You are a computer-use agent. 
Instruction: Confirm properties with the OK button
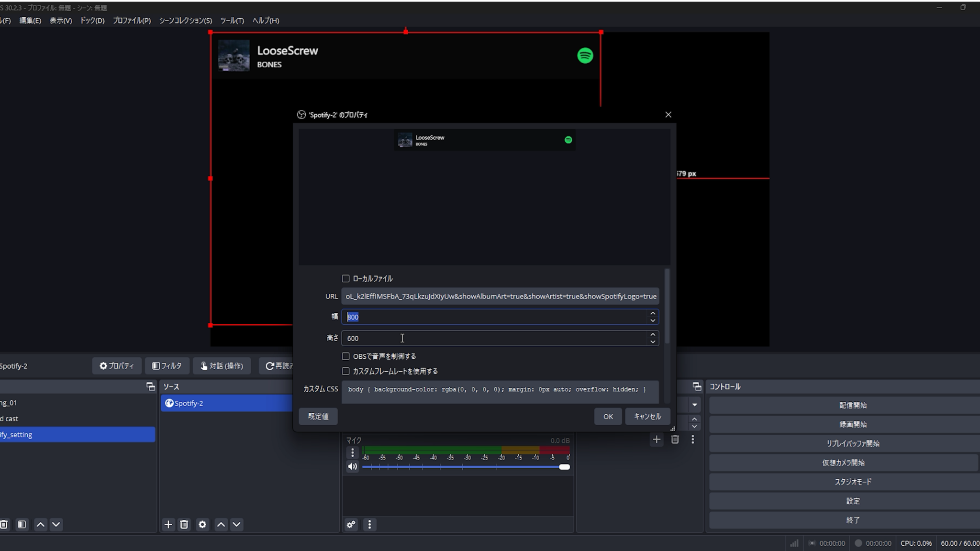pyautogui.click(x=607, y=416)
